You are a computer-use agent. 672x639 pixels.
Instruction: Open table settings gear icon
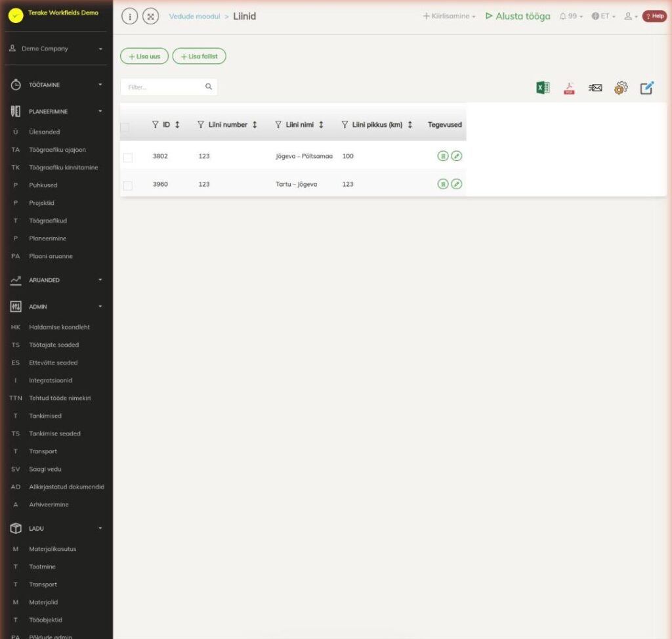coord(621,88)
